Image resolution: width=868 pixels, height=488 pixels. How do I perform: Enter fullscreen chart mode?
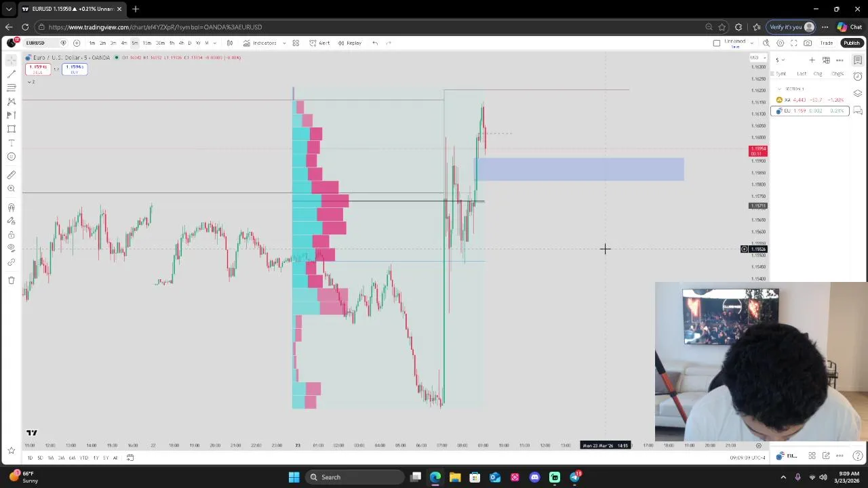coord(794,43)
